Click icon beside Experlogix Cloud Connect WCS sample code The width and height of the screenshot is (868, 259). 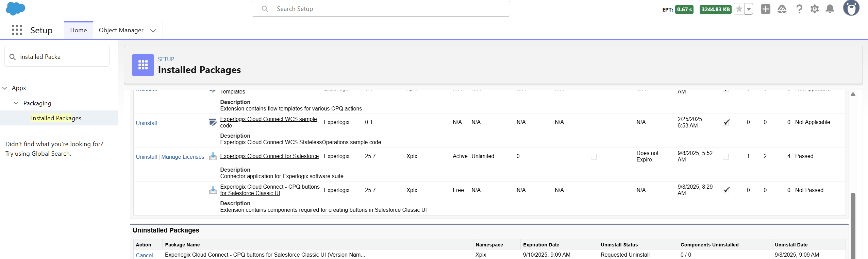click(x=213, y=122)
